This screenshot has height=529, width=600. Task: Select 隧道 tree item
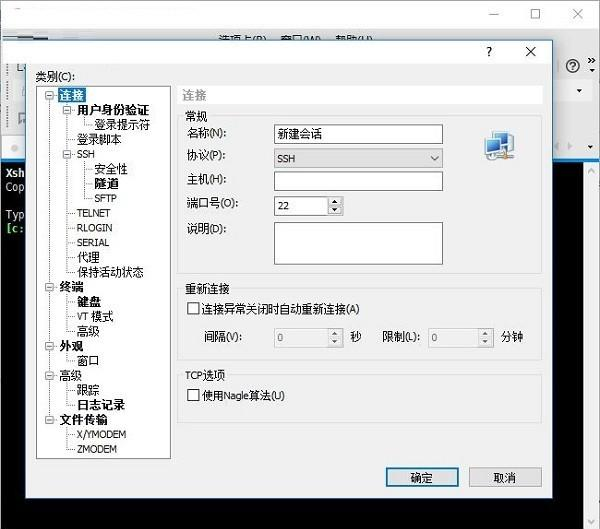[x=106, y=184]
